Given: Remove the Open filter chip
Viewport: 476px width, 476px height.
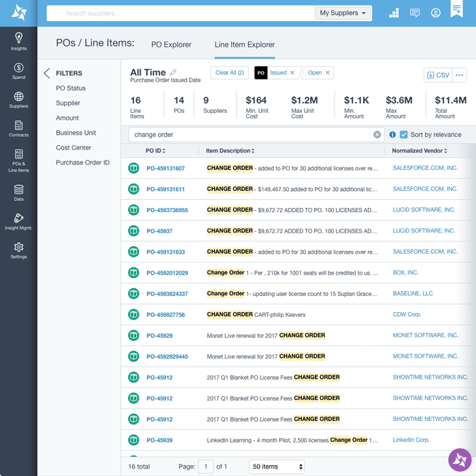Looking at the screenshot, I should point(328,73).
